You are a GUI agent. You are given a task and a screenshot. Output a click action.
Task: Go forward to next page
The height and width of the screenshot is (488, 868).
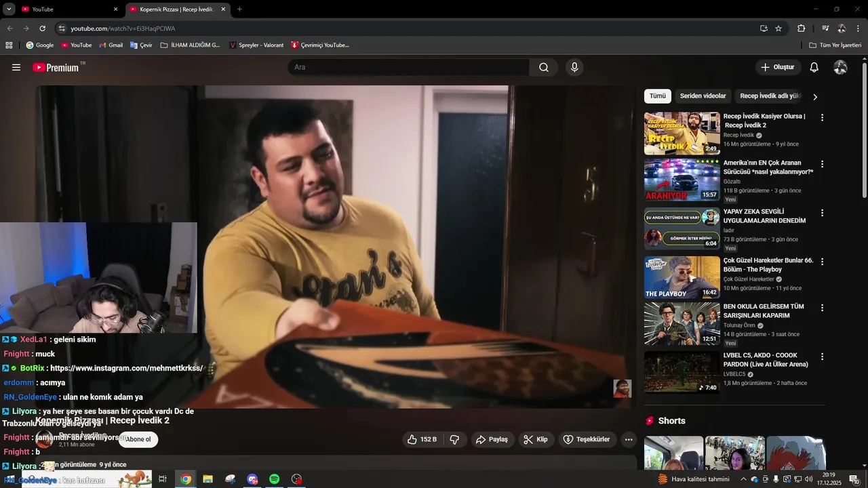[x=26, y=28]
